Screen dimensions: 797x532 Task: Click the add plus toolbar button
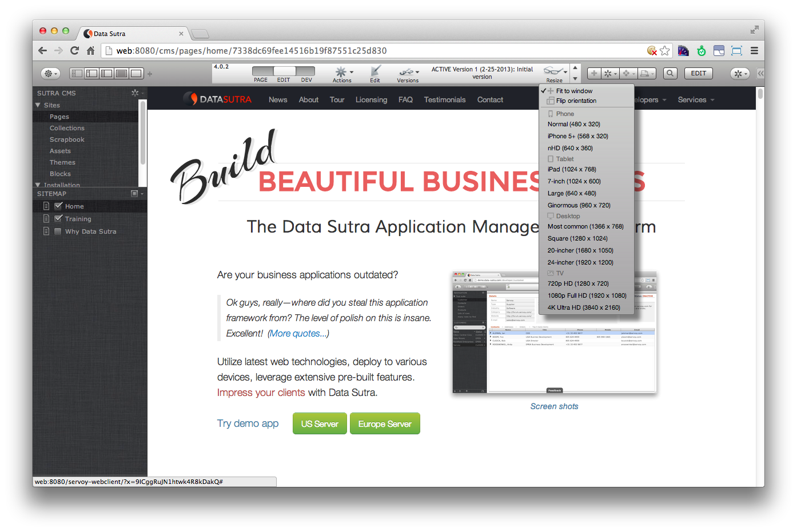594,73
